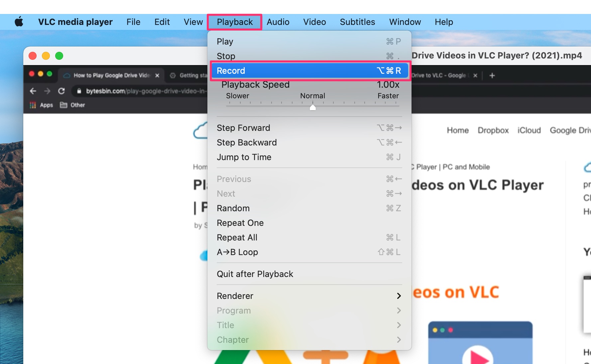Click the Faster end of speed slider
The height and width of the screenshot is (364, 591).
[x=388, y=96]
